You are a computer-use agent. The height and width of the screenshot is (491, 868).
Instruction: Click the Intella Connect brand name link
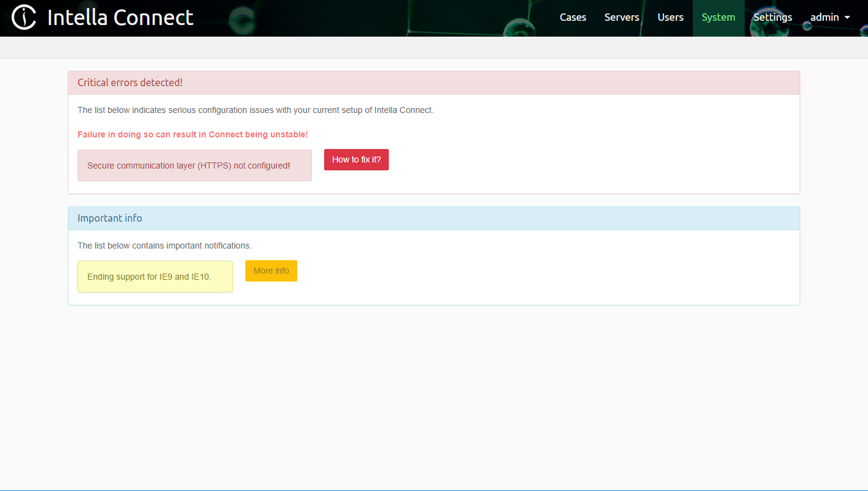120,17
